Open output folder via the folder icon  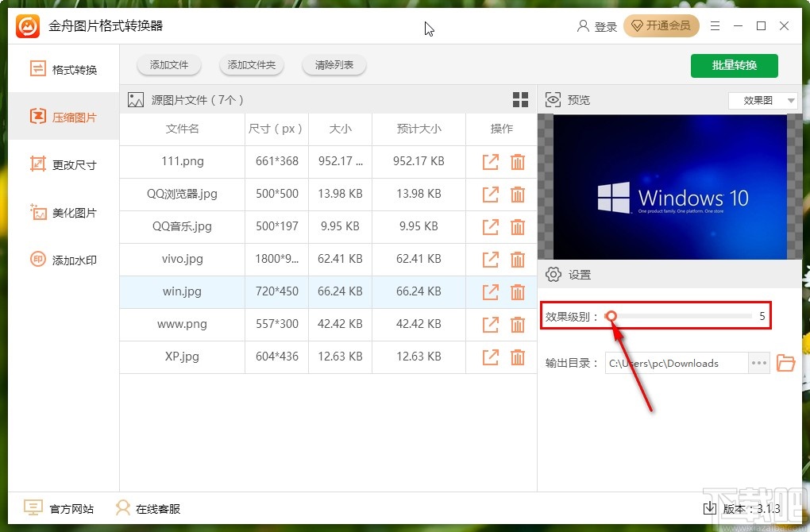[x=785, y=363]
